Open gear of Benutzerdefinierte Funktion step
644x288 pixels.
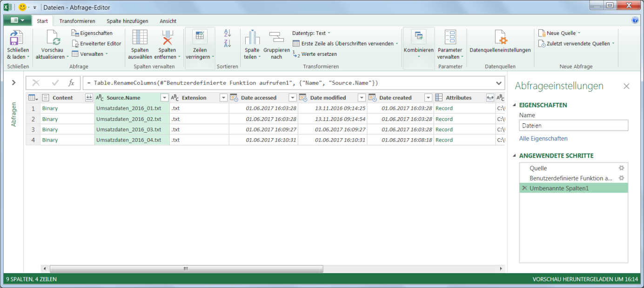621,178
